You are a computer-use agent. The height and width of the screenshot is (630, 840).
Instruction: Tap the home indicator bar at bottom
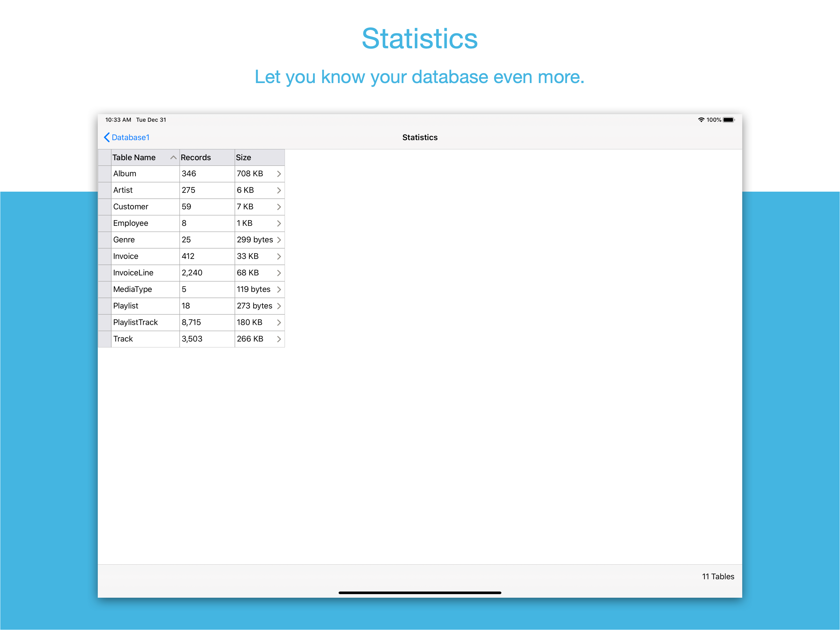[x=420, y=592]
